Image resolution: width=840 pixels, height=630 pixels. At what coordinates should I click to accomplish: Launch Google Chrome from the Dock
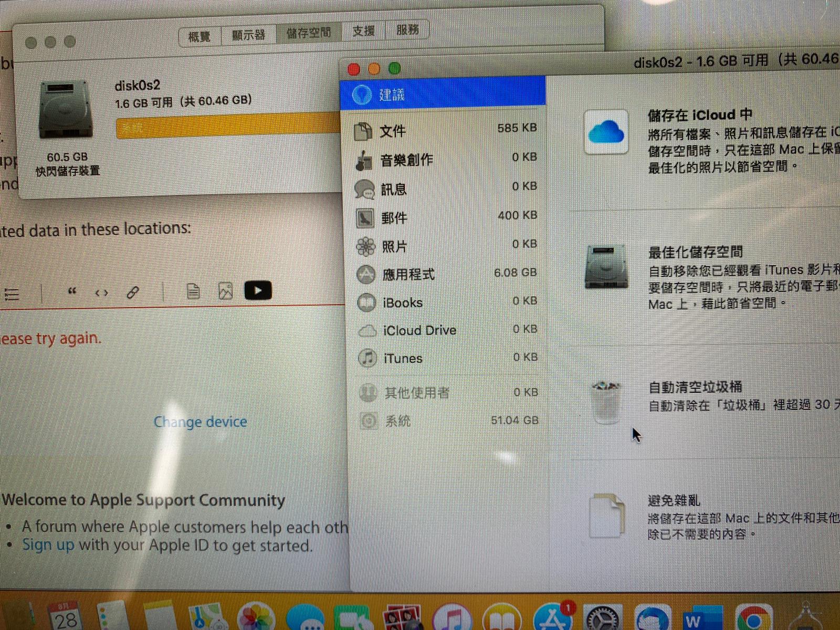753,618
